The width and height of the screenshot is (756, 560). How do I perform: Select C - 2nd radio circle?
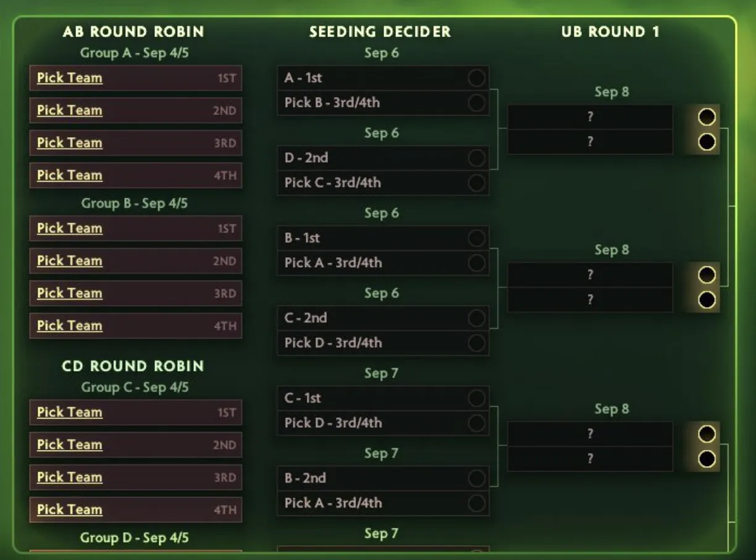[476, 318]
